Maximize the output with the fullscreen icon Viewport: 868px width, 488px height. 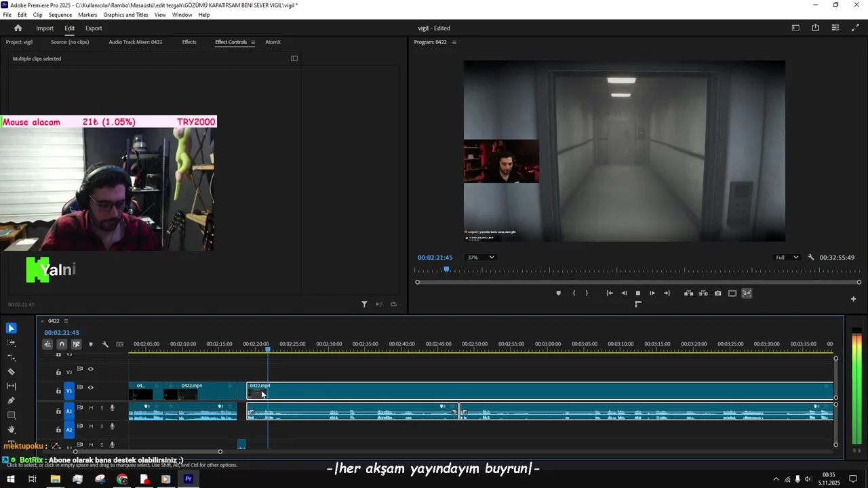[x=855, y=28]
